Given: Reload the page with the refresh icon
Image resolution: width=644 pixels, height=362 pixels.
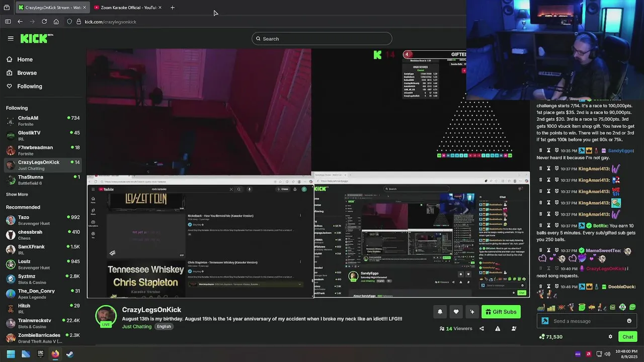Looking at the screenshot, I should point(44,22).
